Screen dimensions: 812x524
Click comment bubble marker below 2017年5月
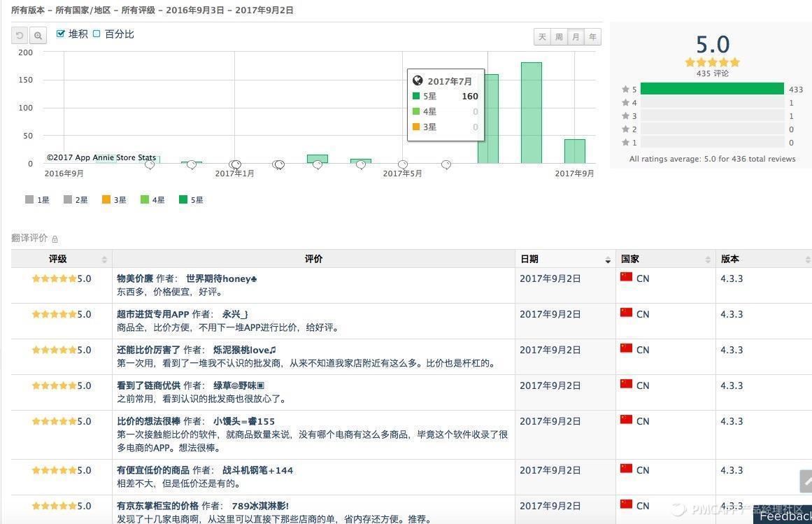(x=403, y=164)
